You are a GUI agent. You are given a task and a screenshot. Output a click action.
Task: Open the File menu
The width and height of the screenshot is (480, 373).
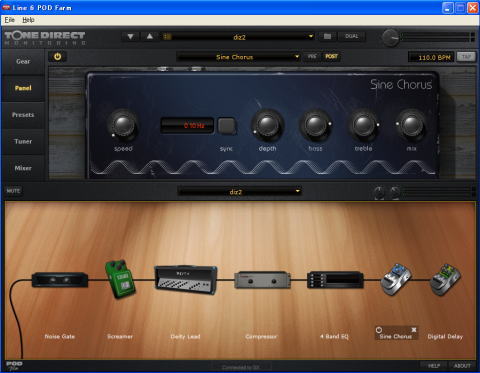10,20
